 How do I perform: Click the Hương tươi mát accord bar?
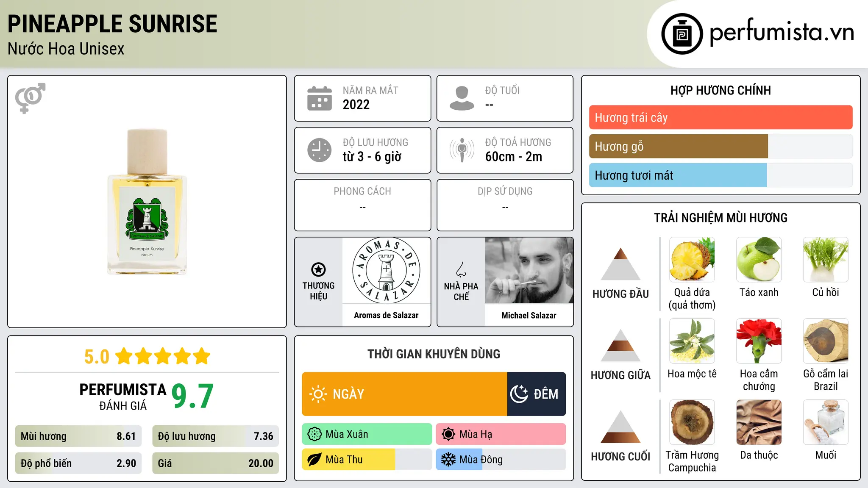(721, 175)
